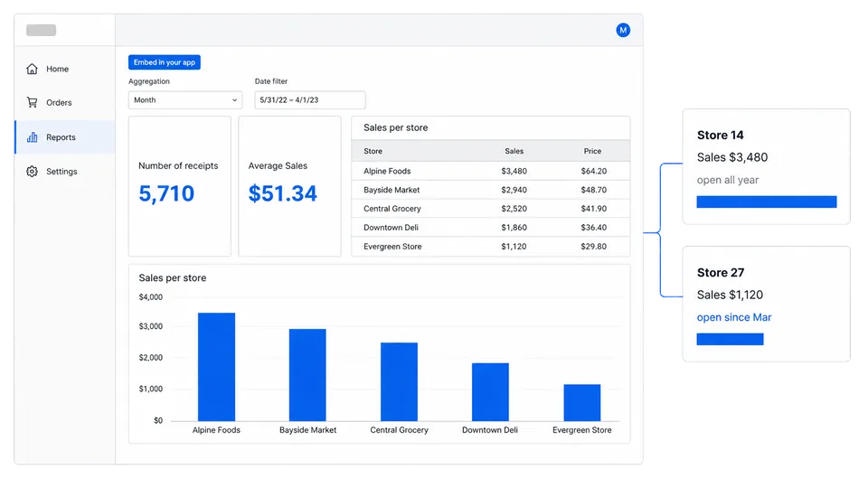Click the open all year text

tap(728, 180)
